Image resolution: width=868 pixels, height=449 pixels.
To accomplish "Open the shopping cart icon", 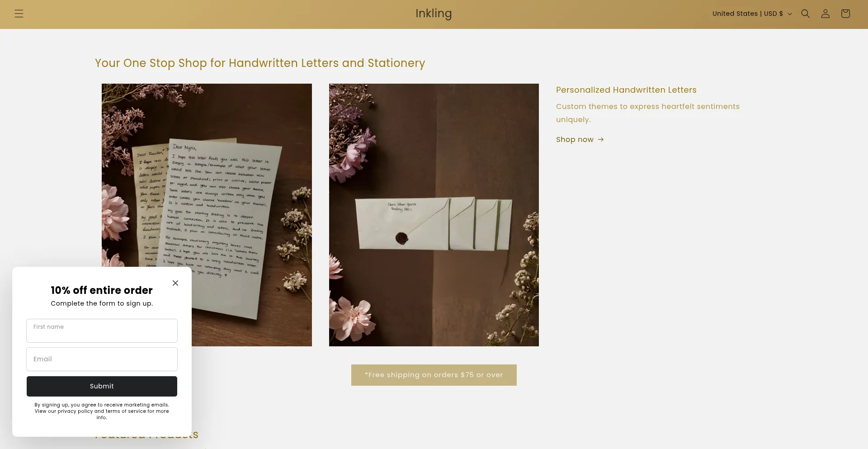I will tap(845, 14).
